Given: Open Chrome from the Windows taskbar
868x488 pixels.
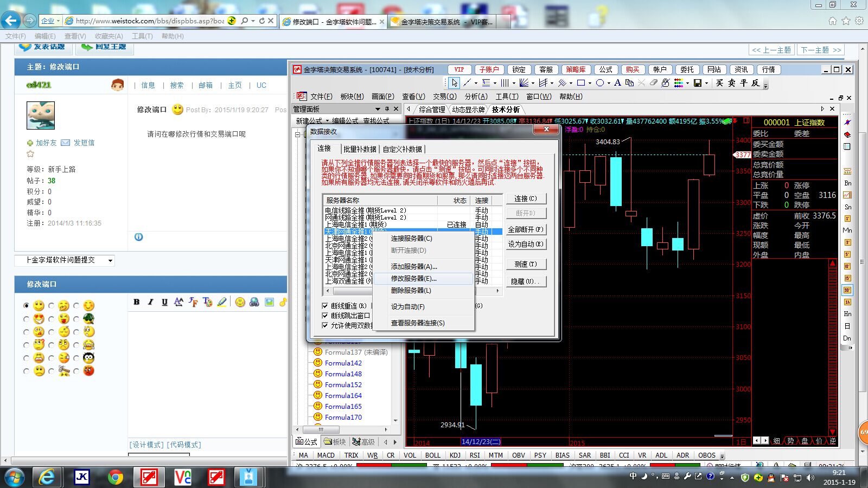Looking at the screenshot, I should [115, 477].
